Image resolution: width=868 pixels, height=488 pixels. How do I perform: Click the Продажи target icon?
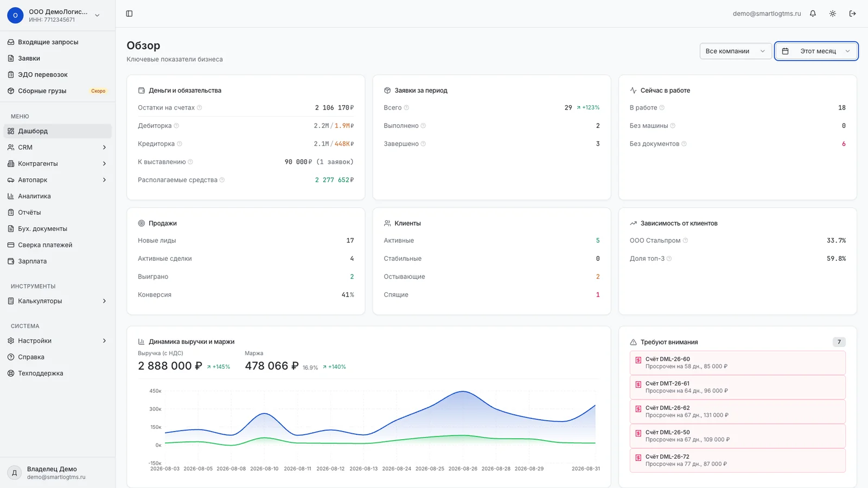tap(142, 223)
